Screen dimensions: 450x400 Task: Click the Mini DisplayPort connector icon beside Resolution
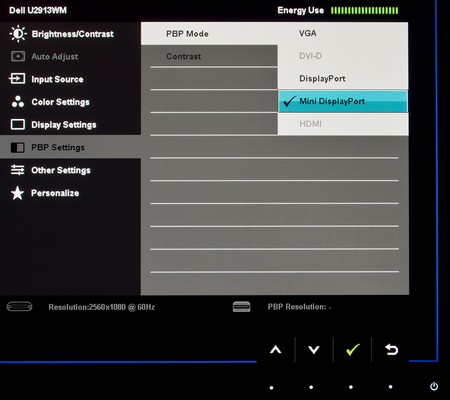[x=20, y=307]
